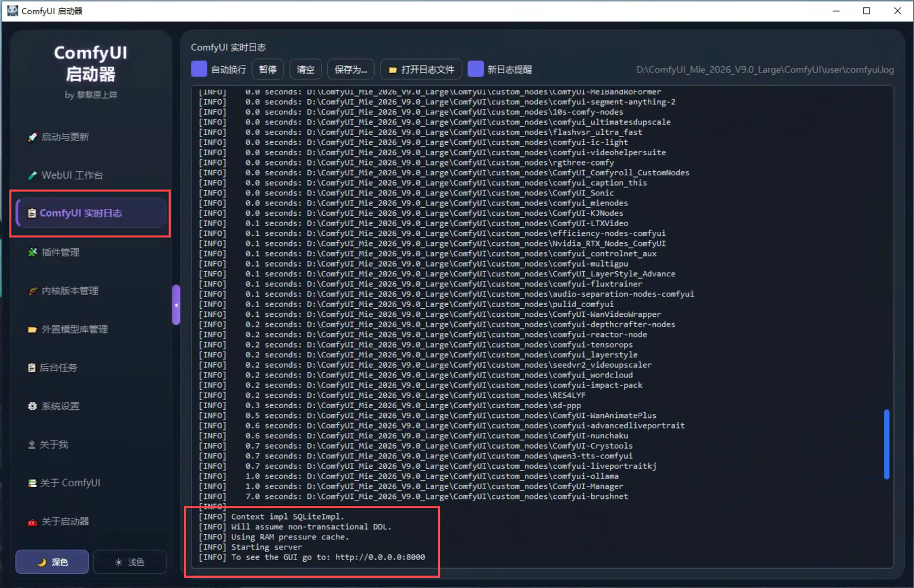The height and width of the screenshot is (588, 914).
Task: Switch to the 浅色 light theme
Action: (130, 562)
